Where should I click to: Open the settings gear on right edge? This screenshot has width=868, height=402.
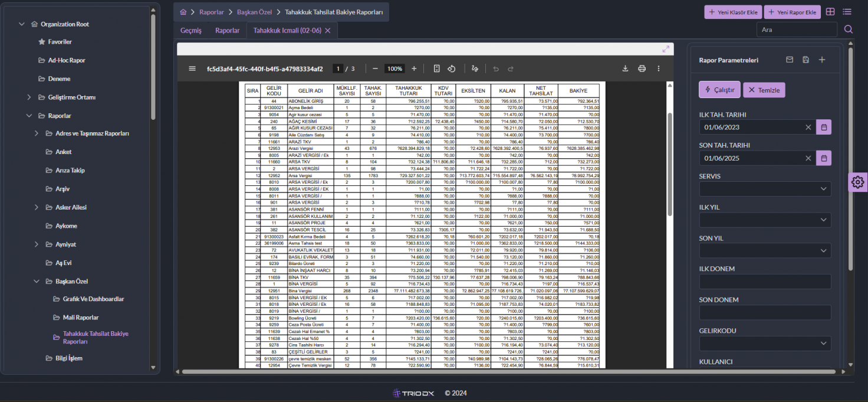[858, 182]
